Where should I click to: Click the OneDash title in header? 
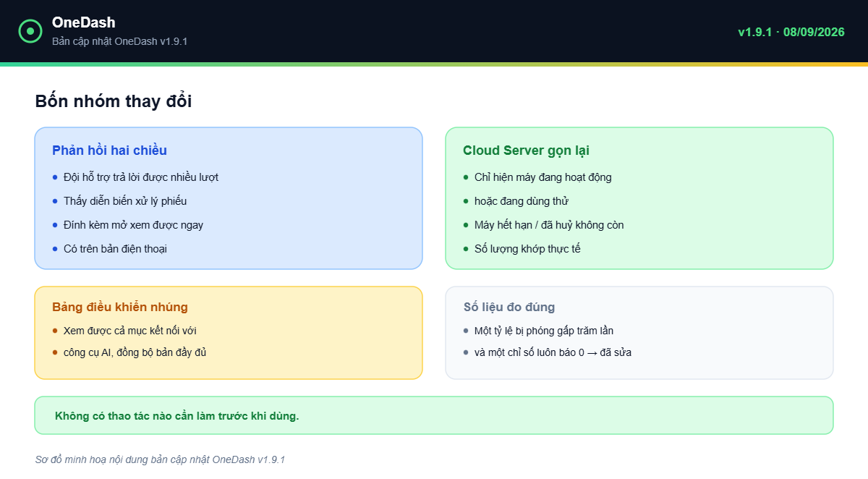(84, 22)
